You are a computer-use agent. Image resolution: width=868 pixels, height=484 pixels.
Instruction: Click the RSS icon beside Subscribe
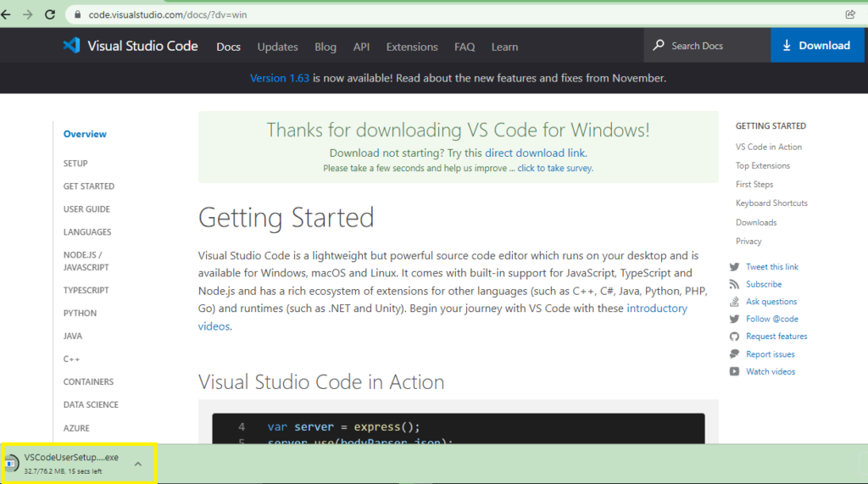tap(734, 284)
